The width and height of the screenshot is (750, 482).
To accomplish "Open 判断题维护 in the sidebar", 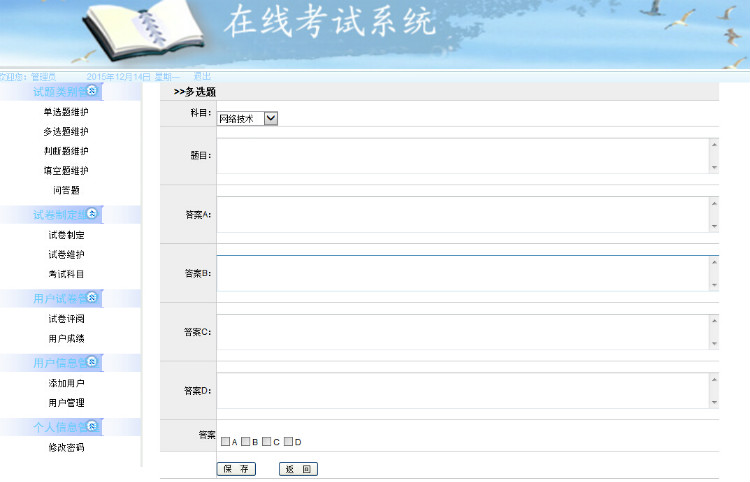I will coord(66,151).
